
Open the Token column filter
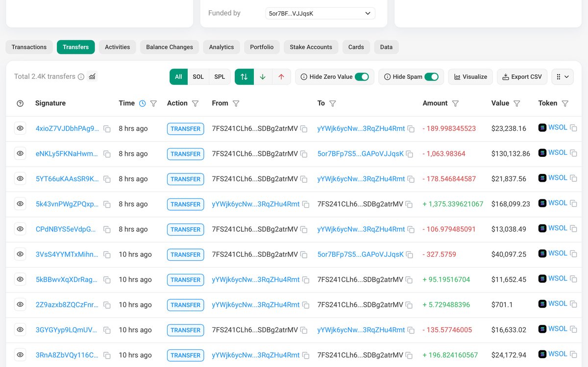click(565, 103)
